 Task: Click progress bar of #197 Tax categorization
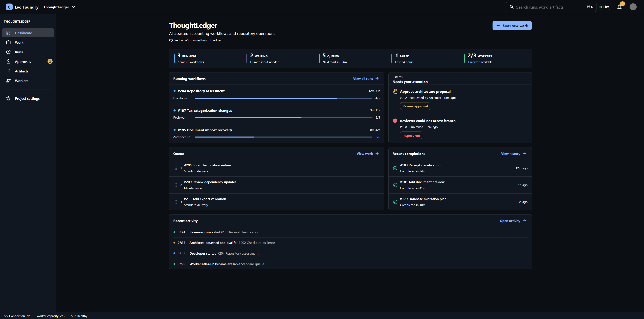click(x=283, y=118)
